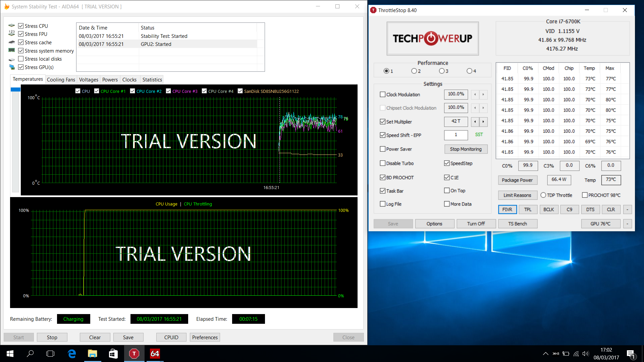This screenshot has width=644, height=362.
Task: Open the Windows Start menu
Action: 10,354
